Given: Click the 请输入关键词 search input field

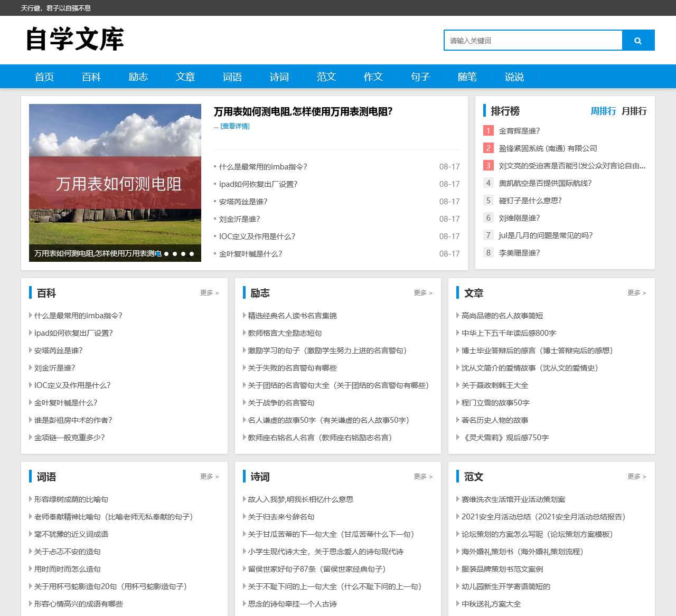Looking at the screenshot, I should 532,40.
